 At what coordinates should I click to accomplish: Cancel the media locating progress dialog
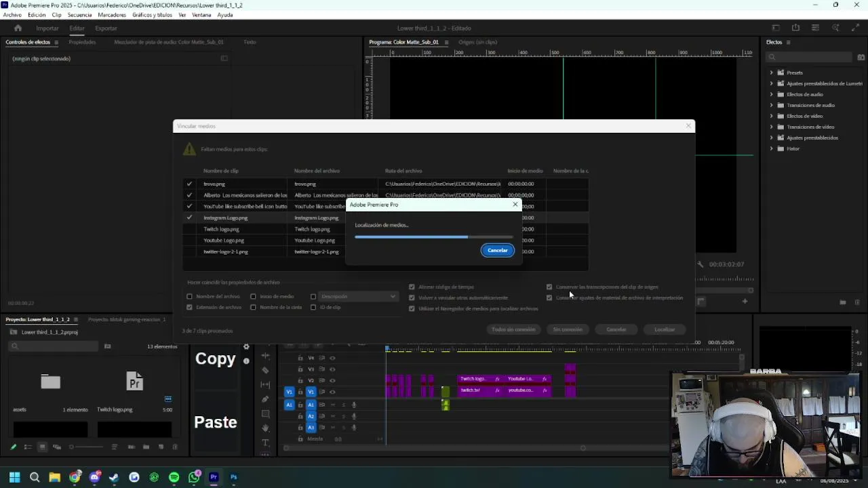pyautogui.click(x=498, y=250)
